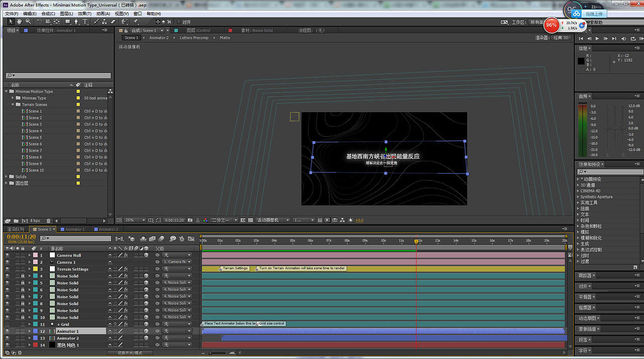
Task: Expand the 3D 通道 effects category
Action: (578, 185)
